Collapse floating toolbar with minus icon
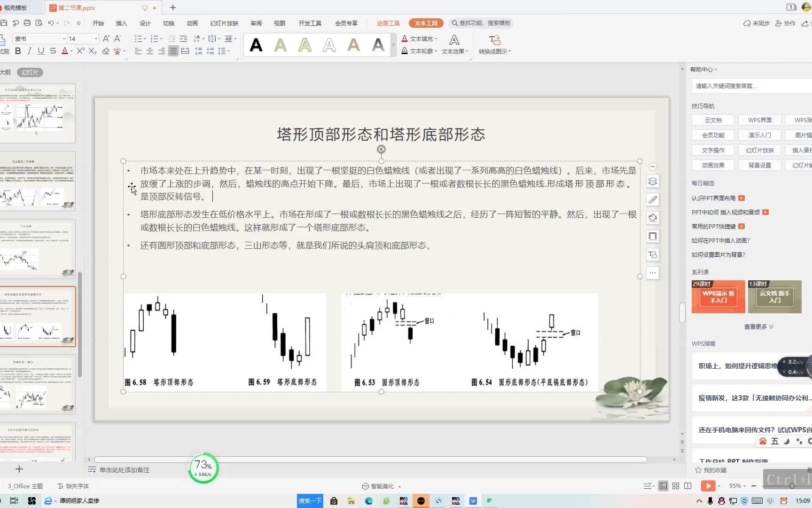This screenshot has height=508, width=812. pyautogui.click(x=652, y=167)
